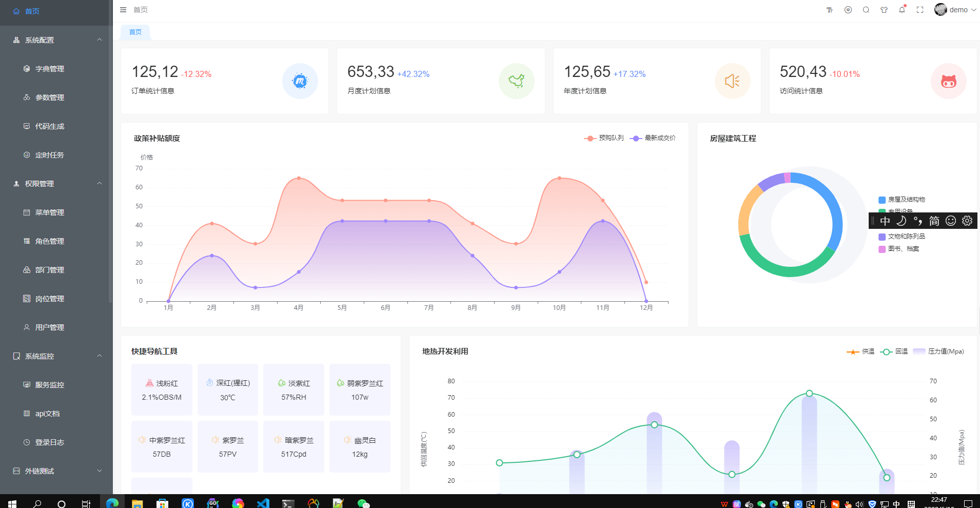Open the demo user dropdown
980x508 pixels.
pos(955,10)
